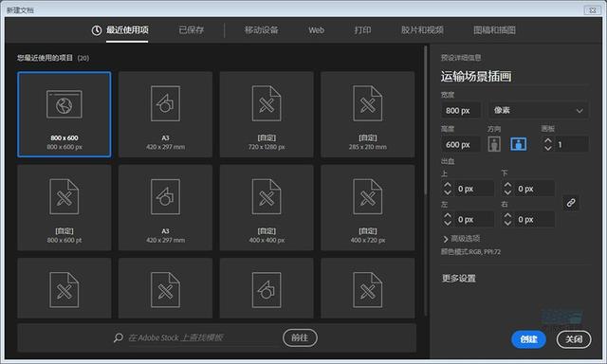This screenshot has height=364, width=607.
Task: Click the 关闭 button
Action: (x=574, y=339)
